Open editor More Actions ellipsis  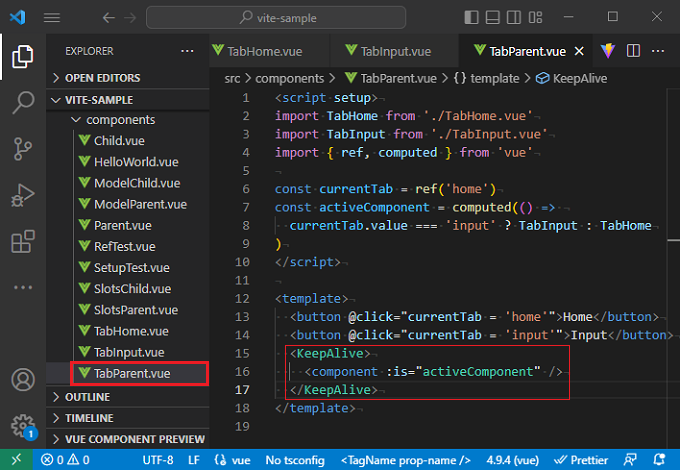[x=658, y=51]
